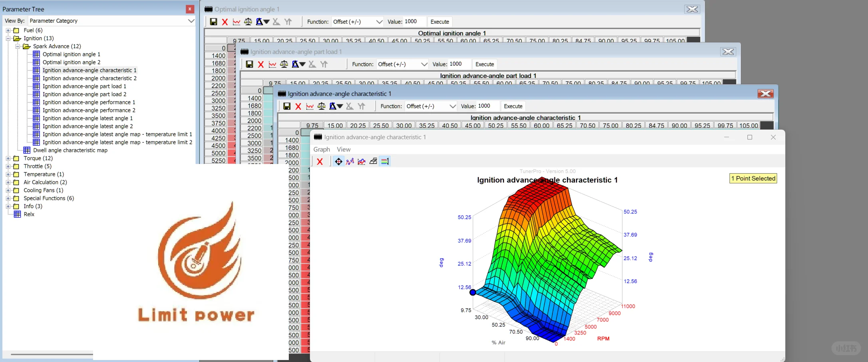Screen dimensions: 868x362
Task: Open the View menu in the 3D graph window
Action: click(344, 149)
